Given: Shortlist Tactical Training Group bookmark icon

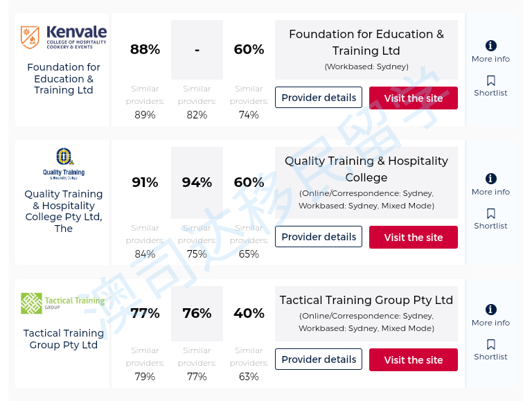Looking at the screenshot, I should coord(491,345).
